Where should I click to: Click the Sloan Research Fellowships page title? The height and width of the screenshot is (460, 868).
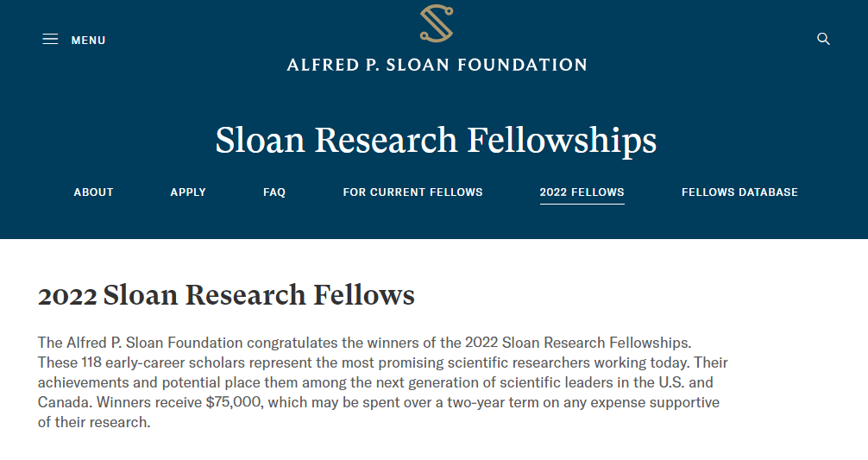coord(437,140)
